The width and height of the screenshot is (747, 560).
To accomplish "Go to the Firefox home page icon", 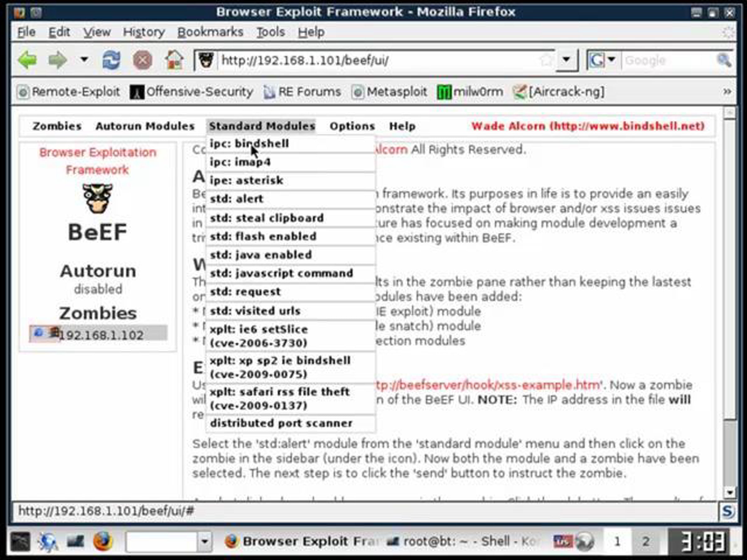I will 174,60.
